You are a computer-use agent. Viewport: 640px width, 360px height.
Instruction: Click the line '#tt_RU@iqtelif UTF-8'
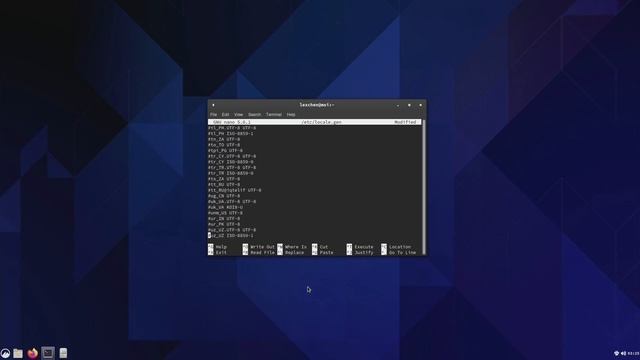pos(235,190)
